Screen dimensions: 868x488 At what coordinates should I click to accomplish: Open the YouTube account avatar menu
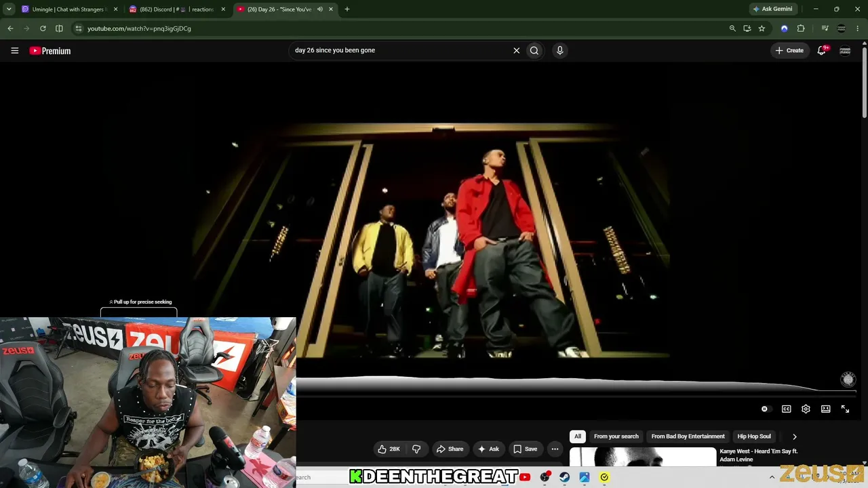coord(845,50)
